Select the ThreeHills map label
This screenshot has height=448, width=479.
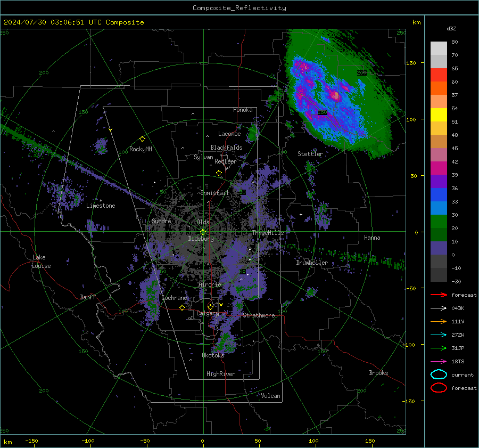268,233
